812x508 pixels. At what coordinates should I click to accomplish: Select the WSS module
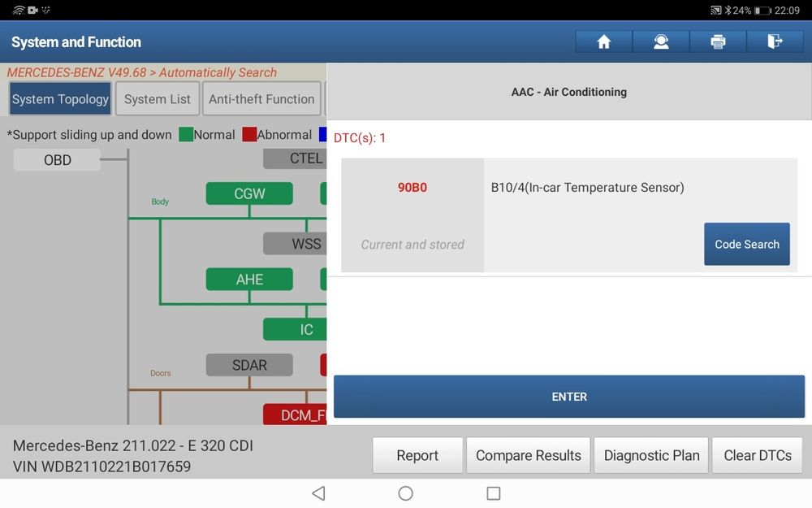point(296,244)
